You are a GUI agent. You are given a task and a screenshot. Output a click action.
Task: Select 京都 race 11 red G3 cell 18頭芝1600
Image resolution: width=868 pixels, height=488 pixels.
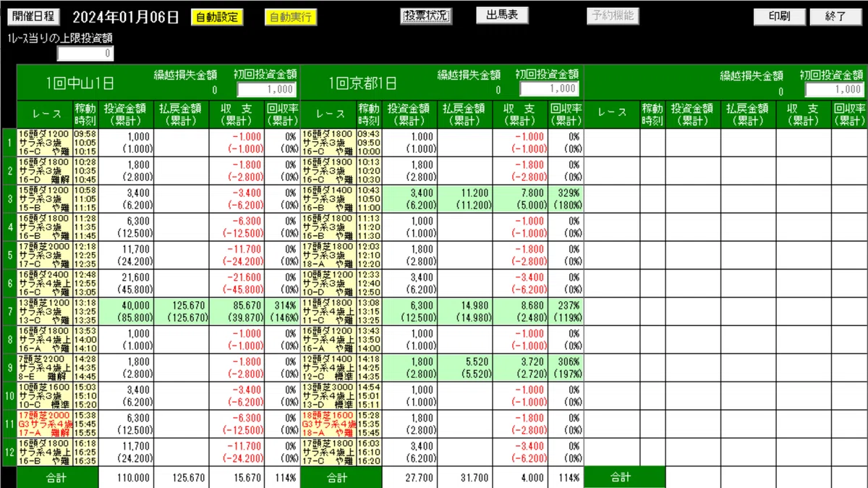coord(327,424)
